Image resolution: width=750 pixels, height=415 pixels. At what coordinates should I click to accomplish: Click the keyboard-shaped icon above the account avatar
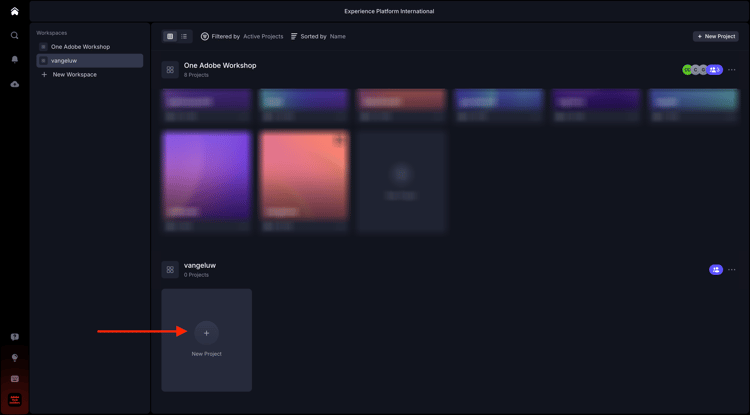pos(15,379)
